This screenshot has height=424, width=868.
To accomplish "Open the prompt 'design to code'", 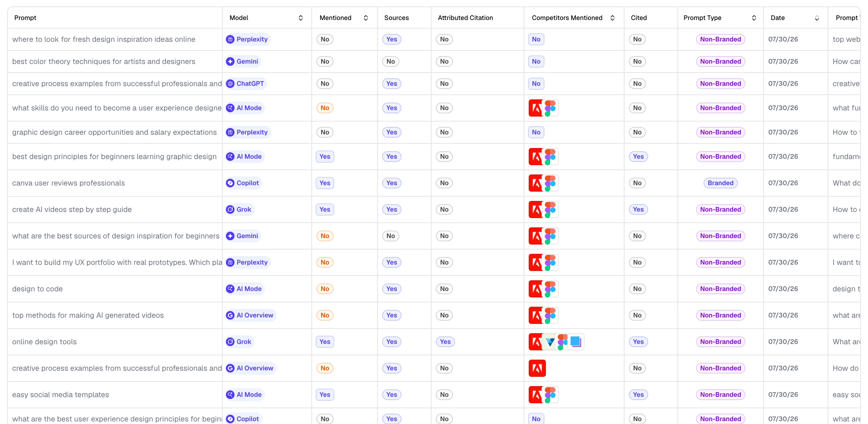I will click(38, 289).
